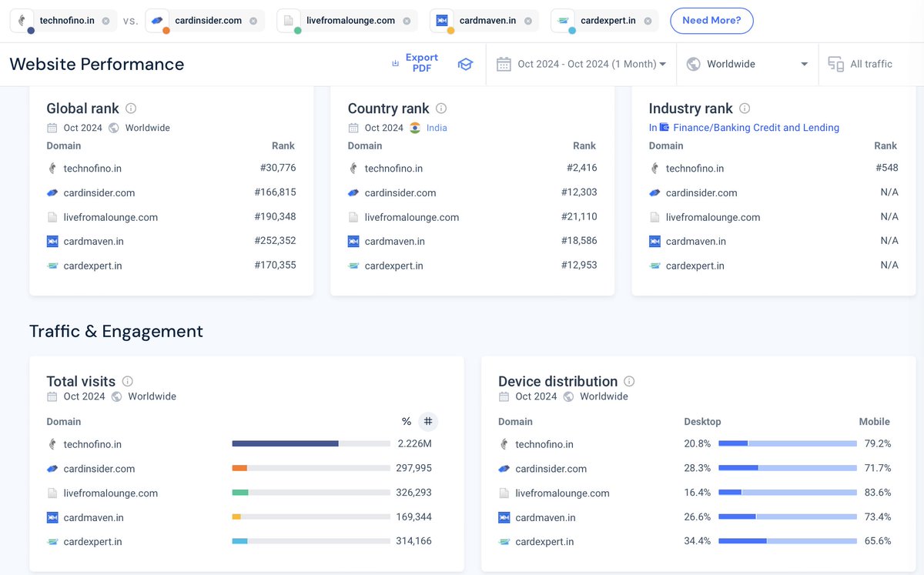Click technofino.in total visits bar
Screen dimensions: 924x575
(x=311, y=443)
